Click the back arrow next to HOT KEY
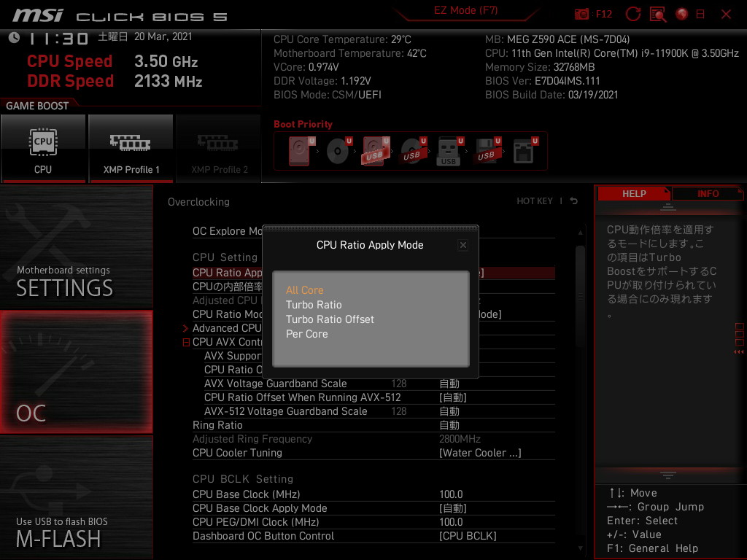 [574, 201]
